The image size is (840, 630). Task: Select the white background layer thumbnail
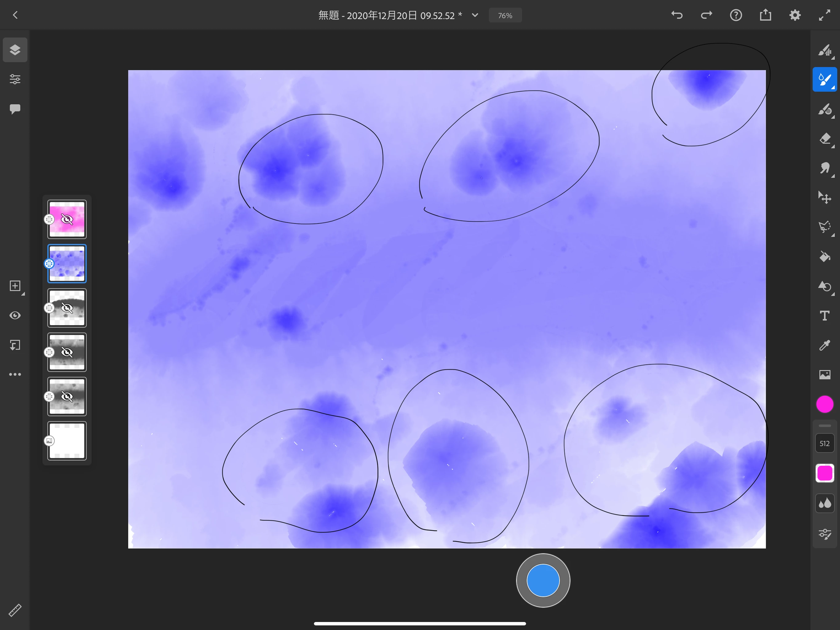point(67,441)
